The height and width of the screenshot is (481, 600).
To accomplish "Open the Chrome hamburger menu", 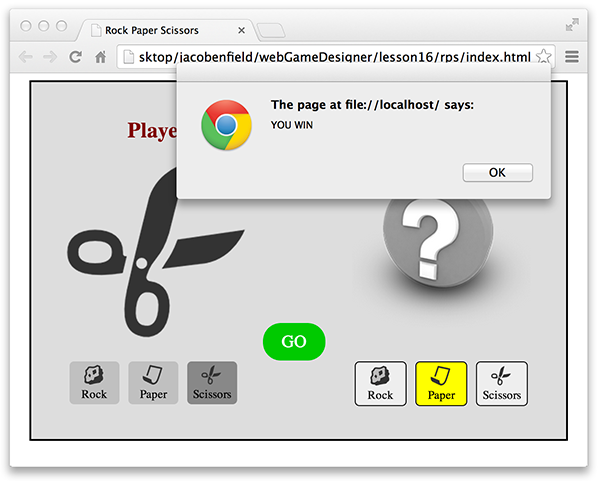I will tap(572, 57).
